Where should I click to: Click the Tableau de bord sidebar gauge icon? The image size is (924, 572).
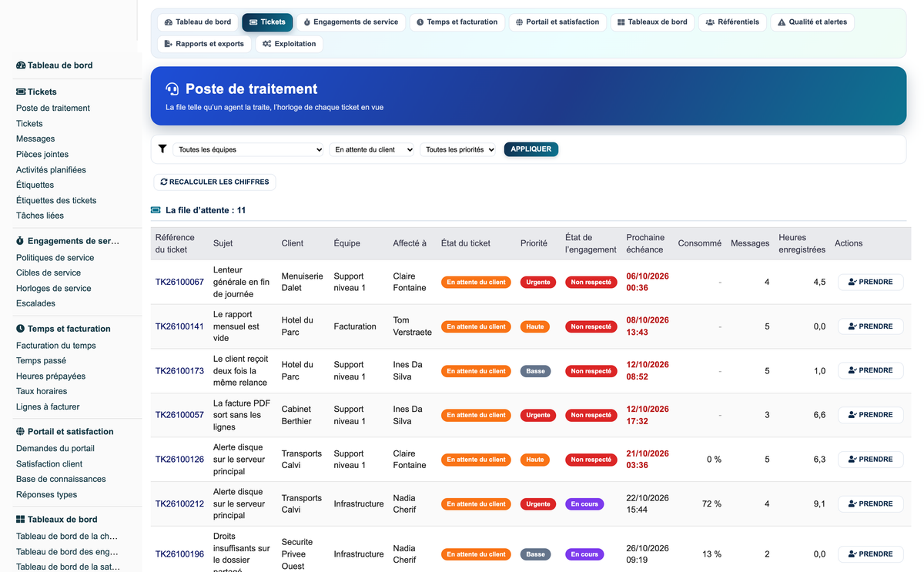[x=21, y=65]
